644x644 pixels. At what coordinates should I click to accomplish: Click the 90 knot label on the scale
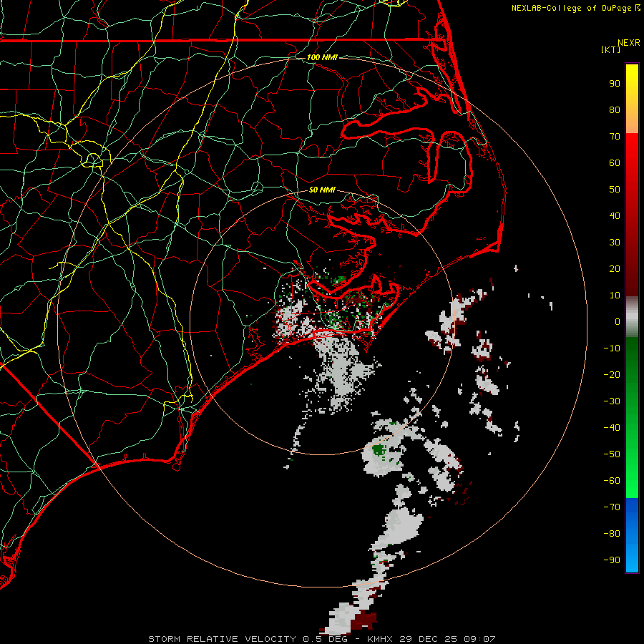tap(615, 84)
